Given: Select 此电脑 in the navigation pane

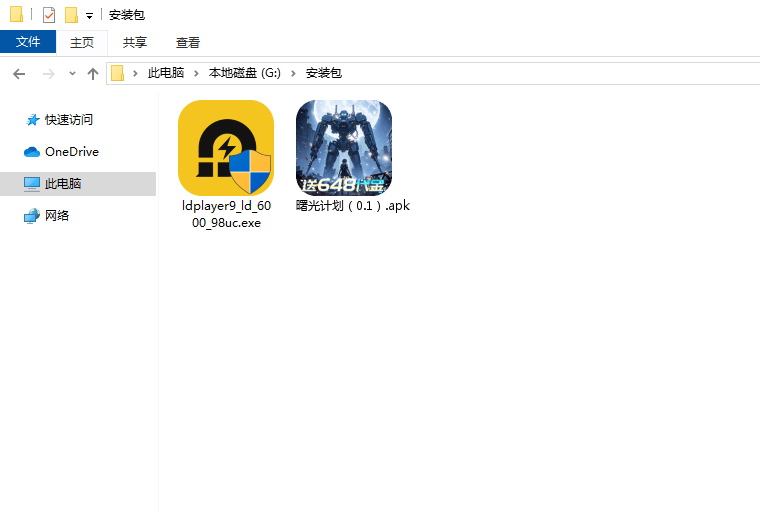Looking at the screenshot, I should (63, 184).
